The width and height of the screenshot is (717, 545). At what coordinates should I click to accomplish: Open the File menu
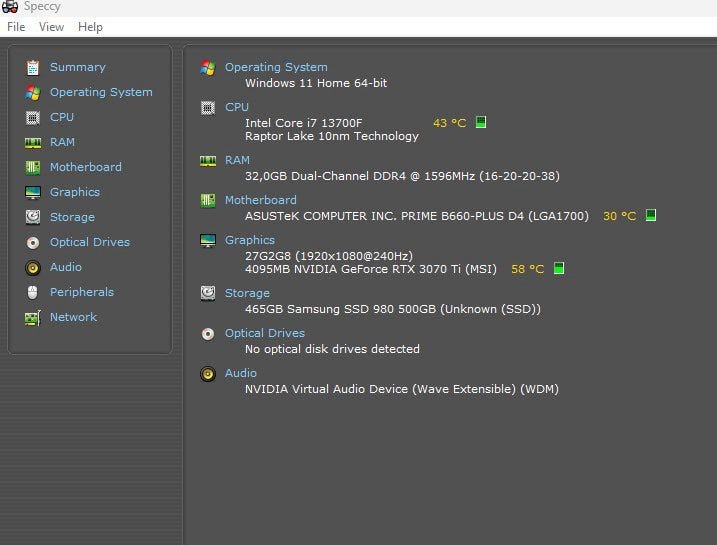16,27
